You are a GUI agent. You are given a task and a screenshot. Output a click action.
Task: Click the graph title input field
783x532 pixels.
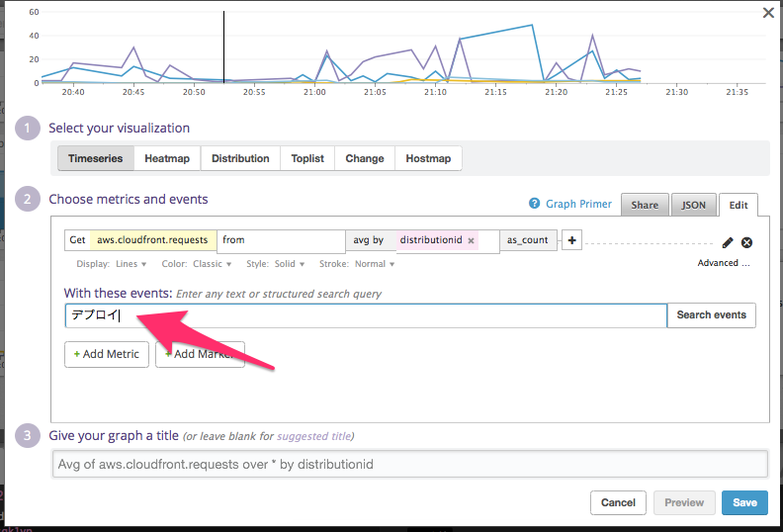tap(409, 464)
